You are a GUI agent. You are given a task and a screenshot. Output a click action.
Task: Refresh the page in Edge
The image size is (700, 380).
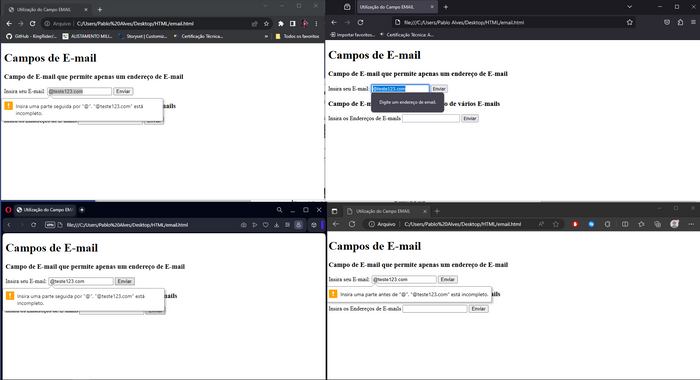point(352,224)
